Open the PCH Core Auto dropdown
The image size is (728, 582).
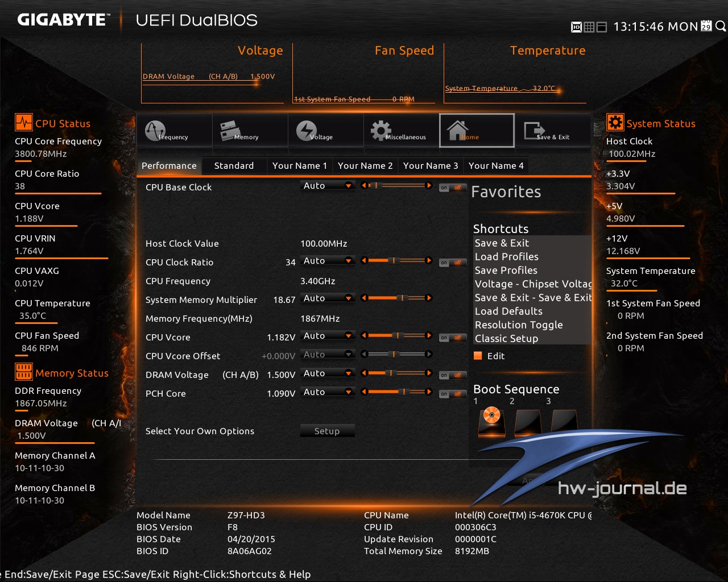(328, 392)
